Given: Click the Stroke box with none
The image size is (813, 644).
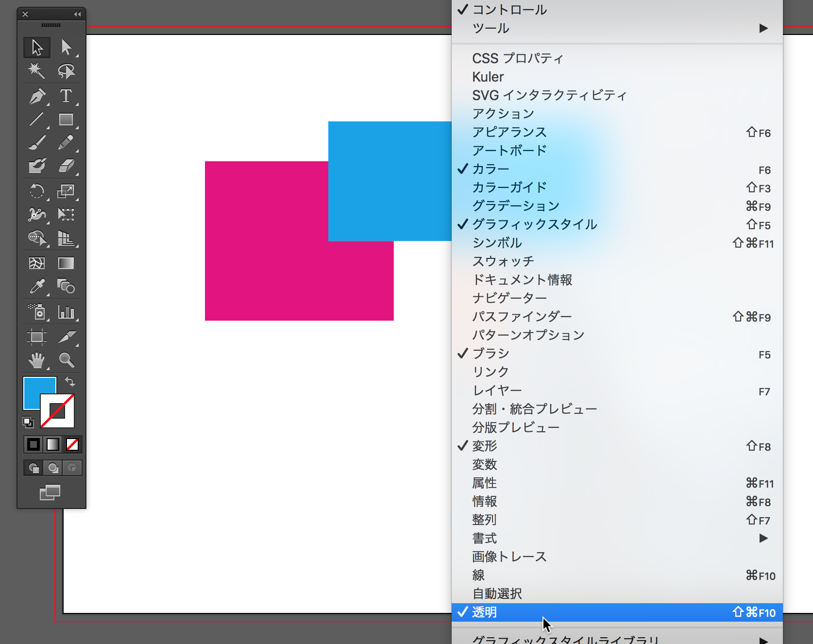Looking at the screenshot, I should [57, 411].
